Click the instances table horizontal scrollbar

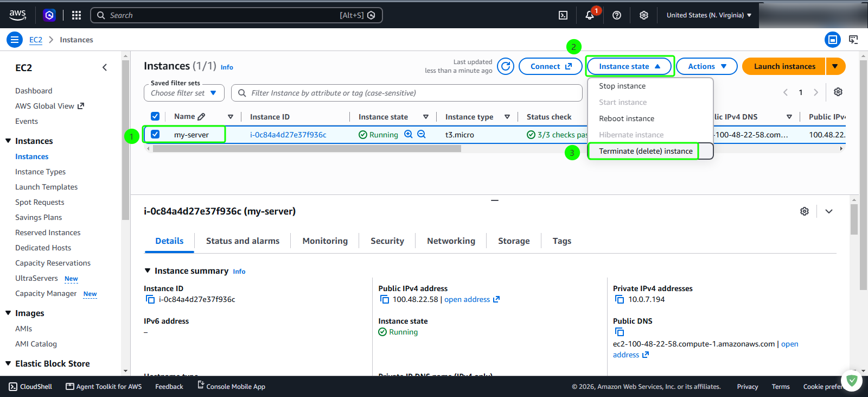click(307, 149)
